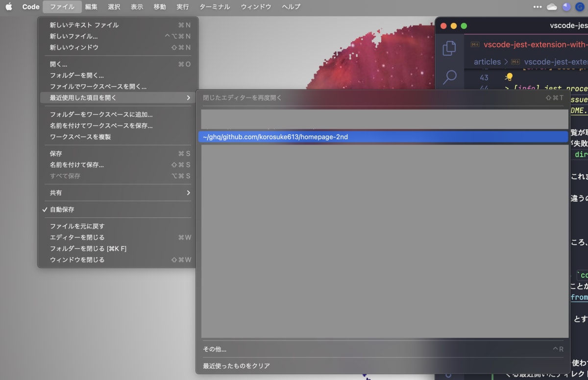Screen dimensions: 588x380
Task: Choose 名前を付けてワークスペースを保存...
Action: [x=118, y=126]
